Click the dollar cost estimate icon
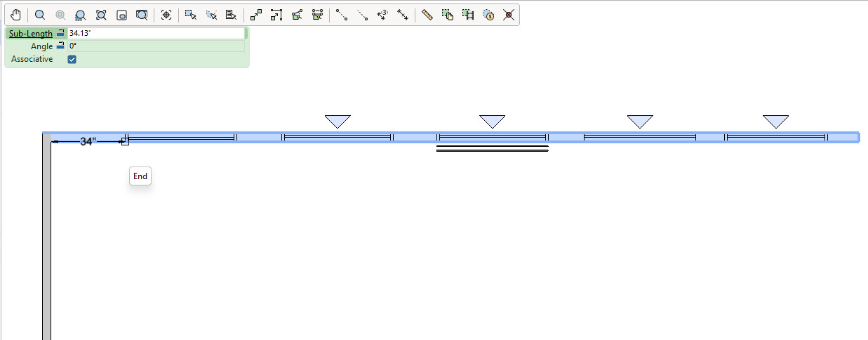The width and height of the screenshot is (868, 340). point(488,15)
